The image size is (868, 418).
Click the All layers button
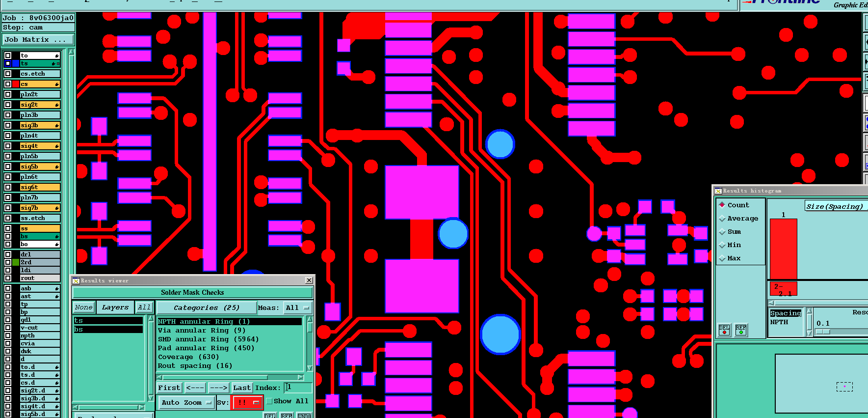coord(144,307)
